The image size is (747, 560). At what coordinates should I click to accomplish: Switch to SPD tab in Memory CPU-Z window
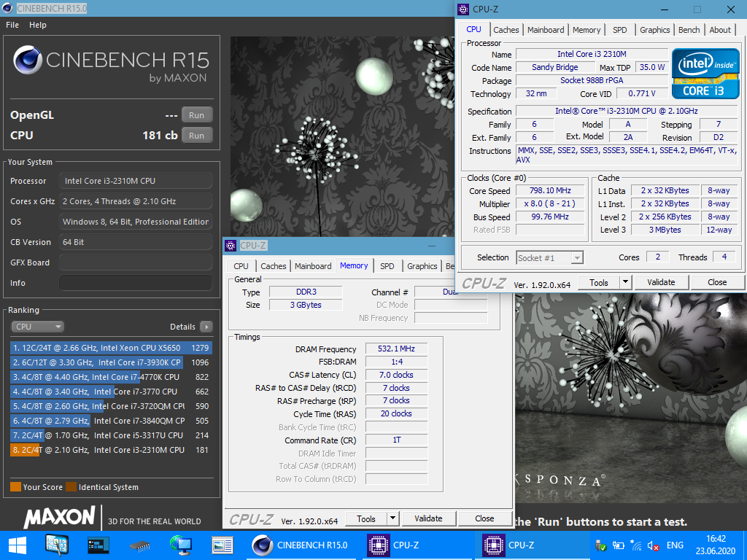[x=387, y=266]
